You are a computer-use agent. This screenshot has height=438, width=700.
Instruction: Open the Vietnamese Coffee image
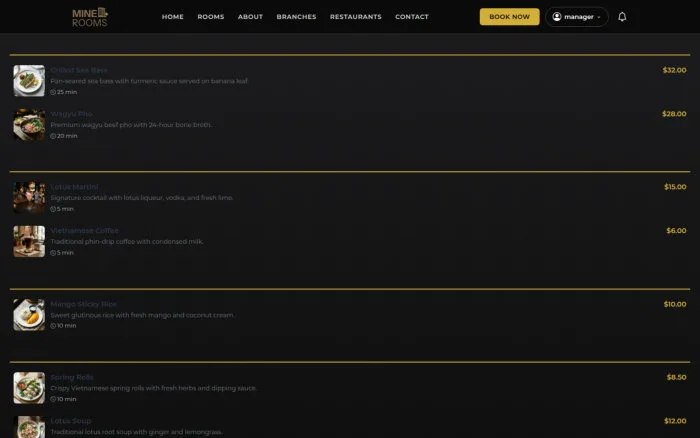[x=29, y=241]
